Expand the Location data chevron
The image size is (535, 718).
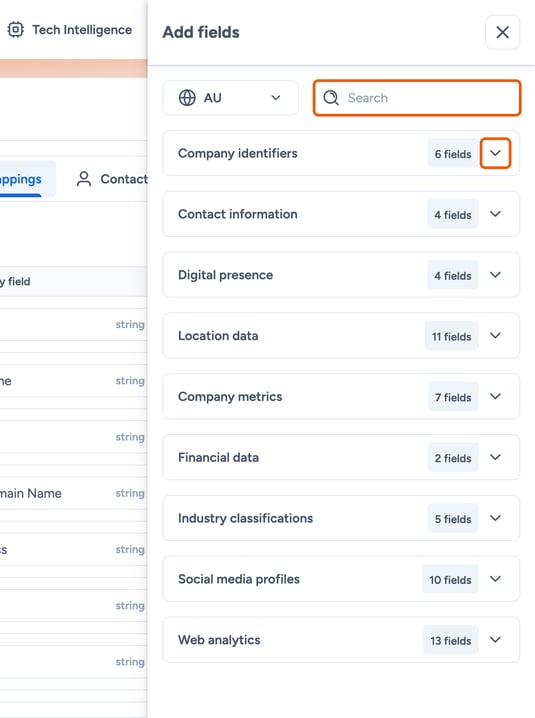click(x=495, y=336)
